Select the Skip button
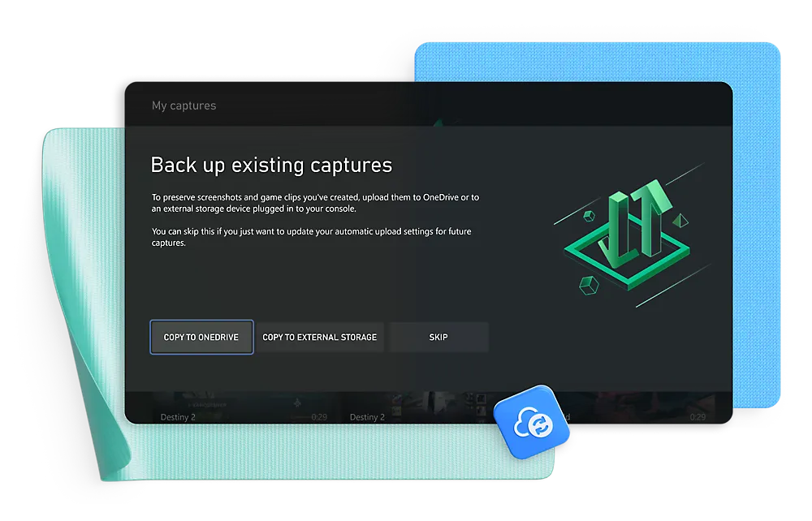The image size is (812, 521). tap(438, 337)
